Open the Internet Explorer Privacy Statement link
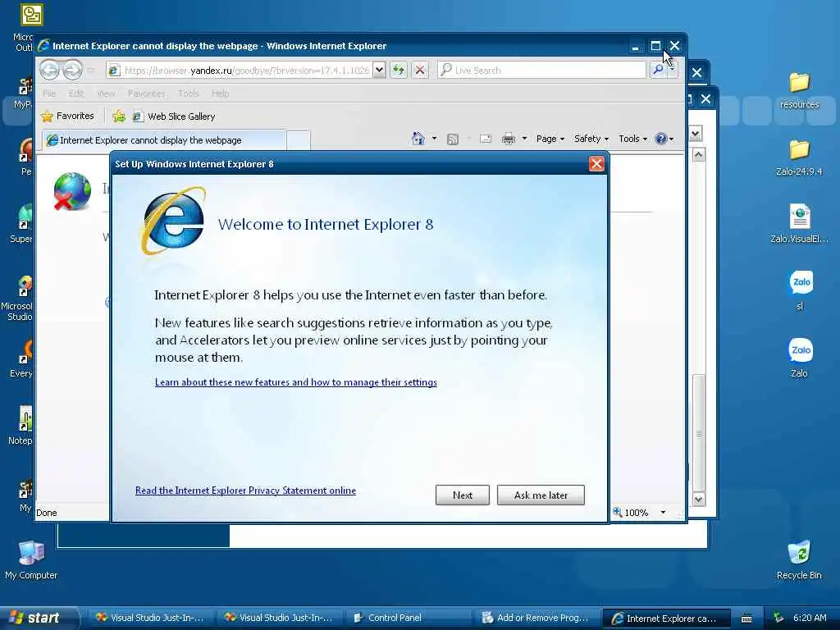This screenshot has width=840, height=630. point(245,491)
